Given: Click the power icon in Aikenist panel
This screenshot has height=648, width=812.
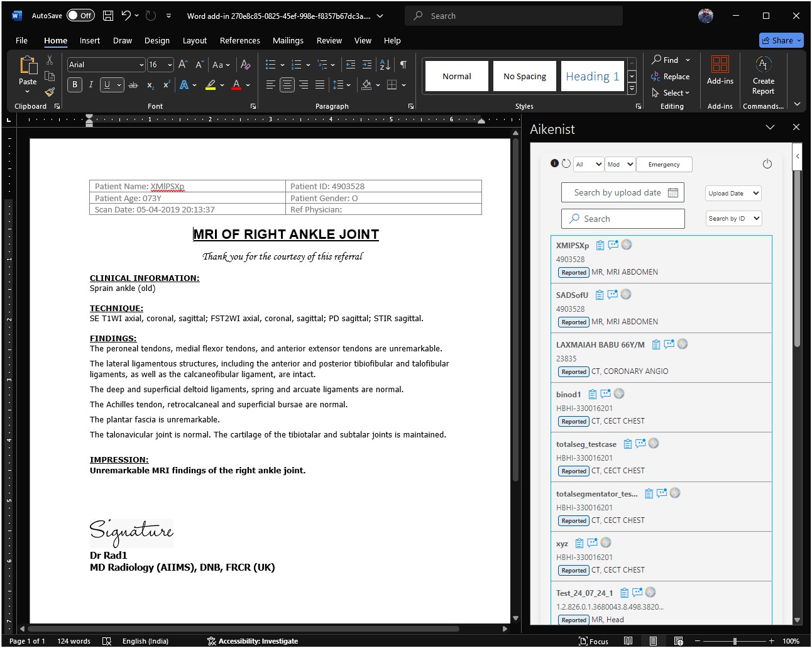Looking at the screenshot, I should pos(767,163).
